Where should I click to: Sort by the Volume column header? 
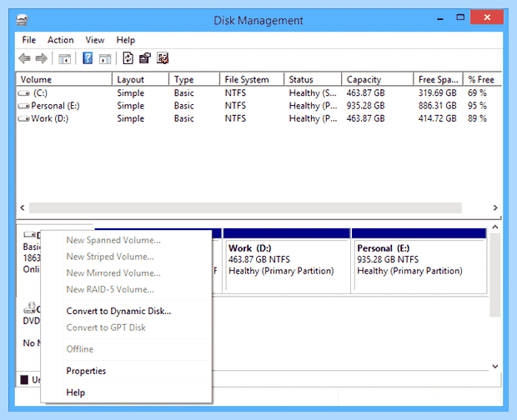tap(64, 79)
